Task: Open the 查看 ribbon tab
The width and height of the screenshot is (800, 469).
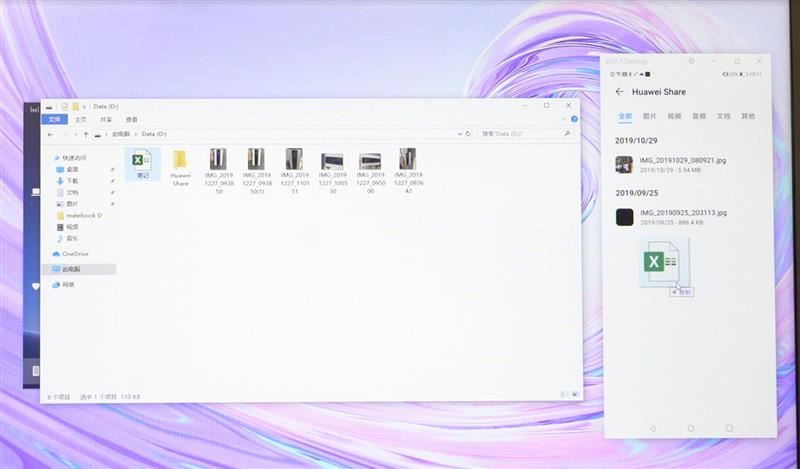Action: pos(132,119)
